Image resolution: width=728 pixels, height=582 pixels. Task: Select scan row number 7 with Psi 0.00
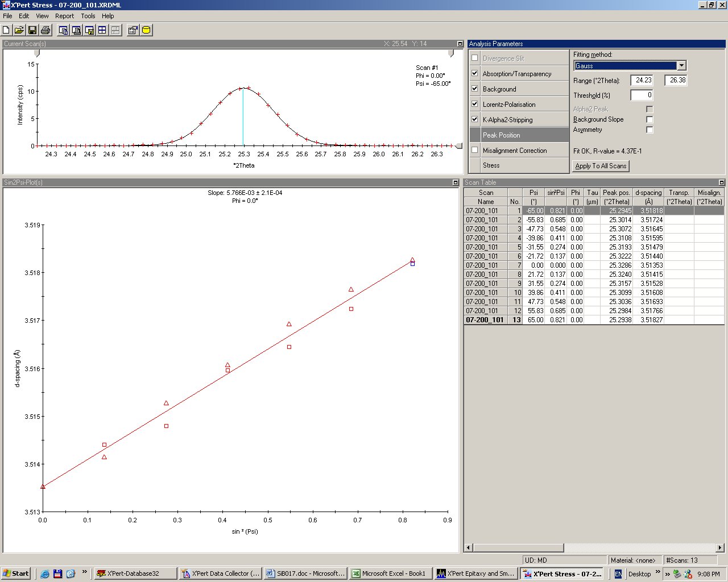point(594,265)
